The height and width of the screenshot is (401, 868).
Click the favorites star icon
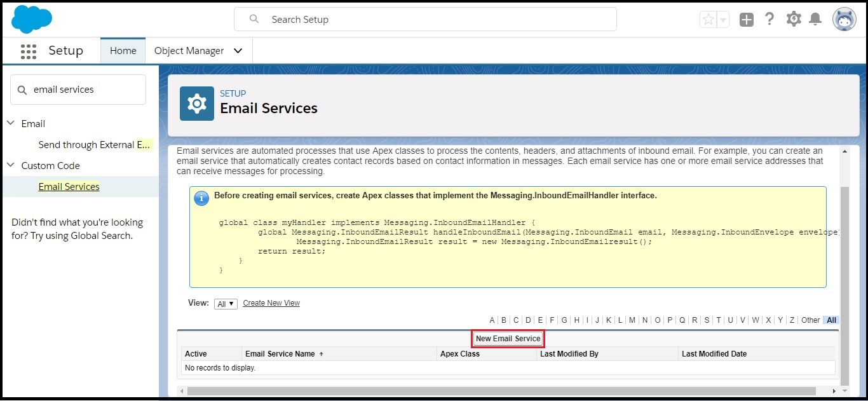point(708,20)
